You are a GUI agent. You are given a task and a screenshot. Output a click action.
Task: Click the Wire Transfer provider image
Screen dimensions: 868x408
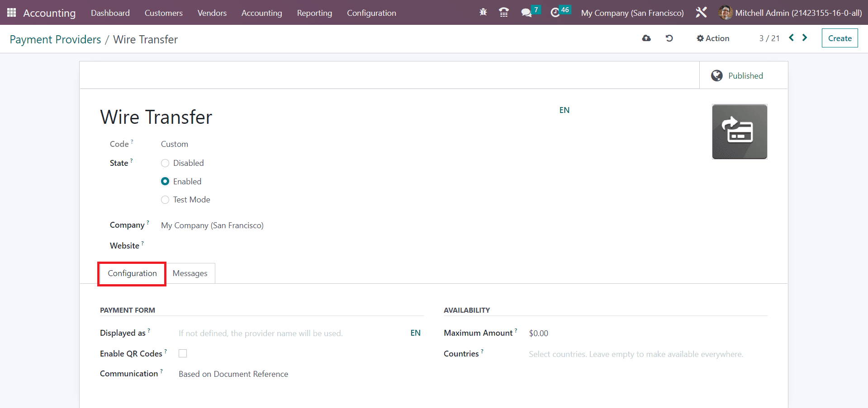tap(740, 131)
